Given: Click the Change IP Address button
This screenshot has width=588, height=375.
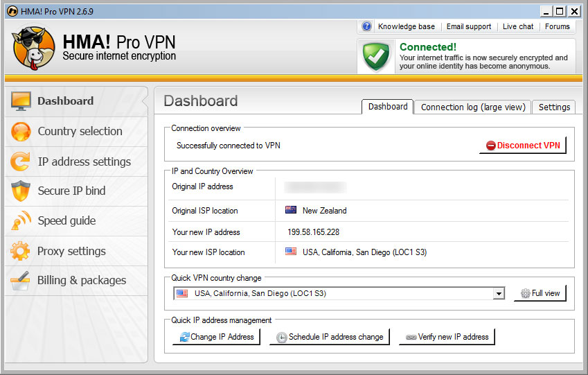Looking at the screenshot, I should pyautogui.click(x=216, y=337).
